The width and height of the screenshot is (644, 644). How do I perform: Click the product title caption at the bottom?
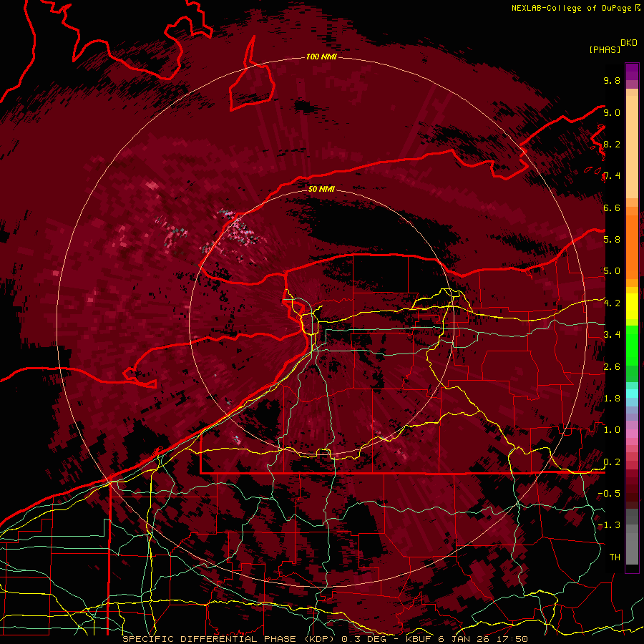coord(325,639)
